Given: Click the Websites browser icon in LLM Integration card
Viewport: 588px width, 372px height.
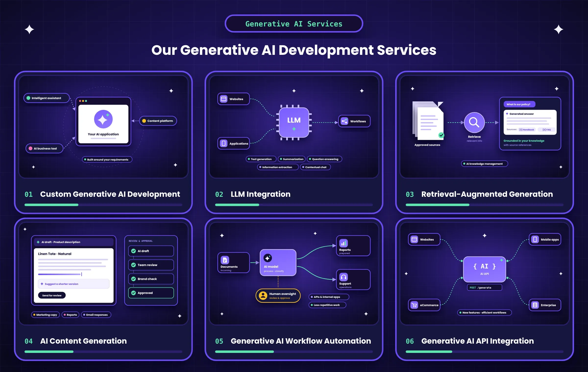Looking at the screenshot, I should coord(224,99).
